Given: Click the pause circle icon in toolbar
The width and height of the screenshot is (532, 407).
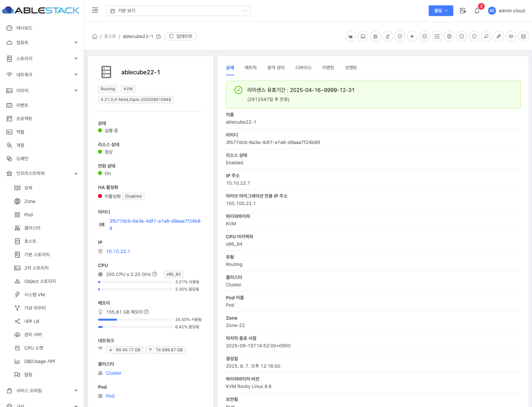Looking at the screenshot, I should pos(425,36).
